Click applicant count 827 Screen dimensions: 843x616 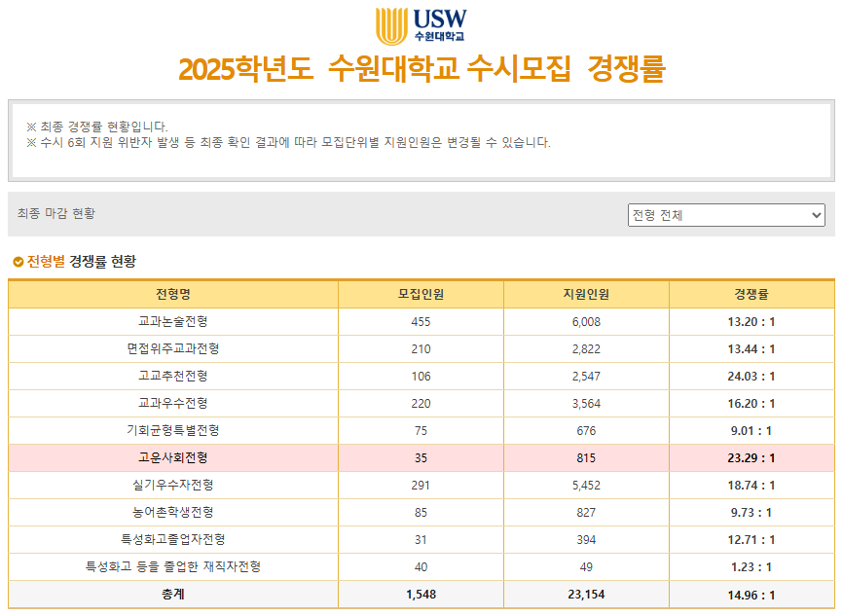586,513
